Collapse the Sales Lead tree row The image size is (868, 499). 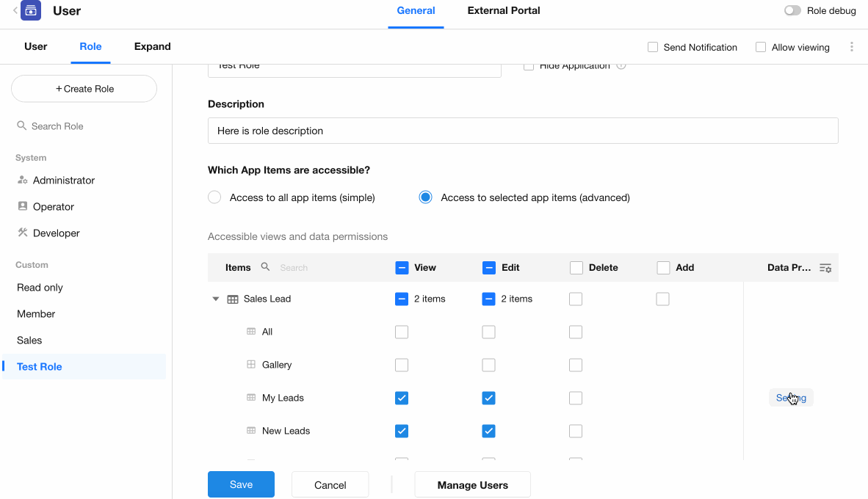[216, 299]
